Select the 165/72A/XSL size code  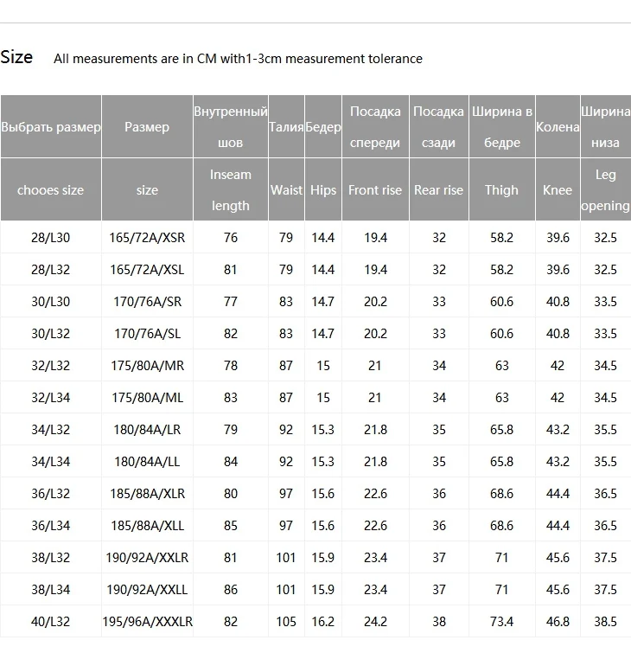[x=147, y=270]
